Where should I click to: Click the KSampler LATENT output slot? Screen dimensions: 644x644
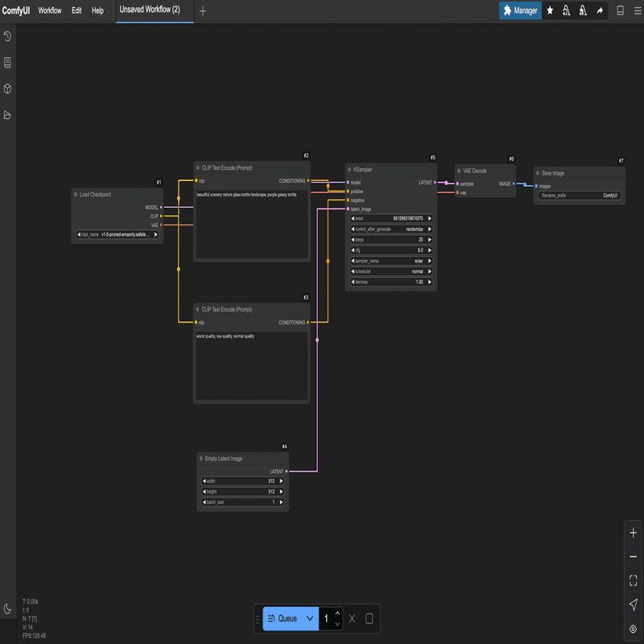pos(435,183)
